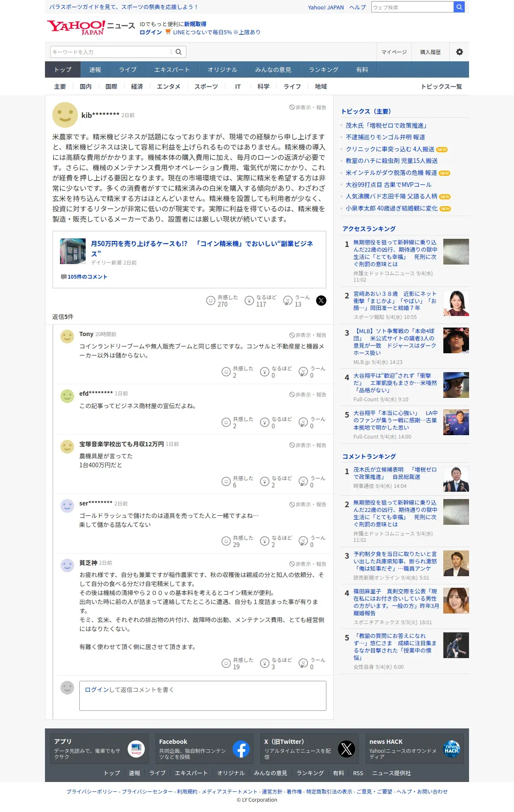The width and height of the screenshot is (514, 812).
Task: Click the ログイン link in header
Action: 151,32
